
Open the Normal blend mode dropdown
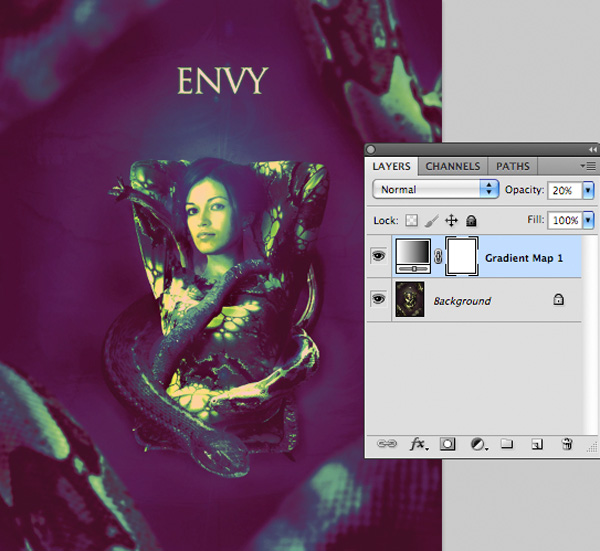[435, 189]
